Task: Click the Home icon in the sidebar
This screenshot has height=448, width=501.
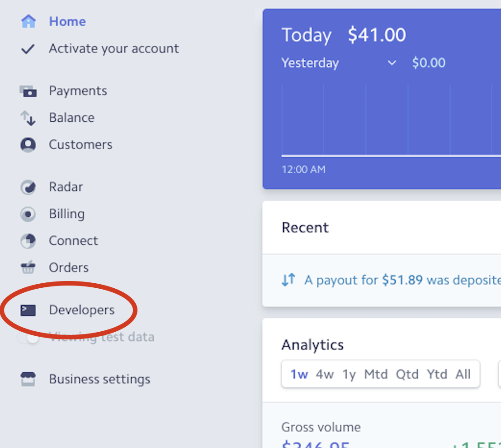Action: coord(28,21)
